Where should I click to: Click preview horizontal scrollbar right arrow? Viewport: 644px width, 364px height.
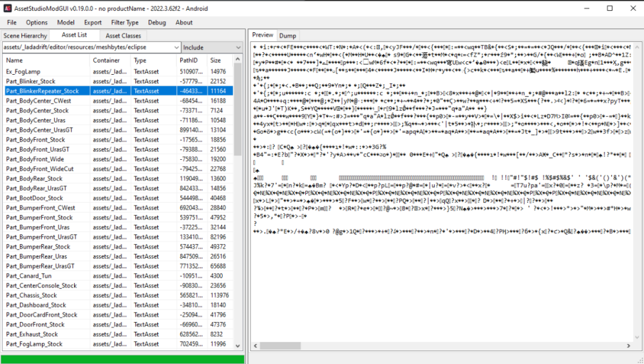click(629, 346)
